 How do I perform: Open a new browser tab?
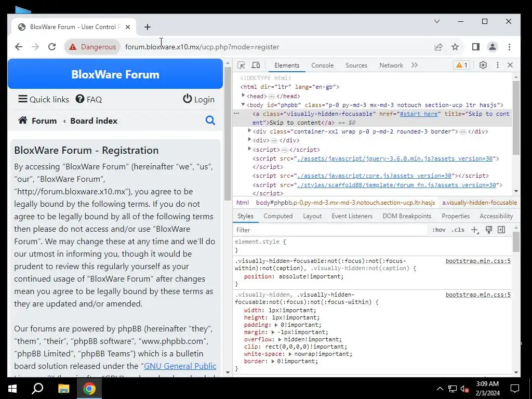click(x=147, y=27)
